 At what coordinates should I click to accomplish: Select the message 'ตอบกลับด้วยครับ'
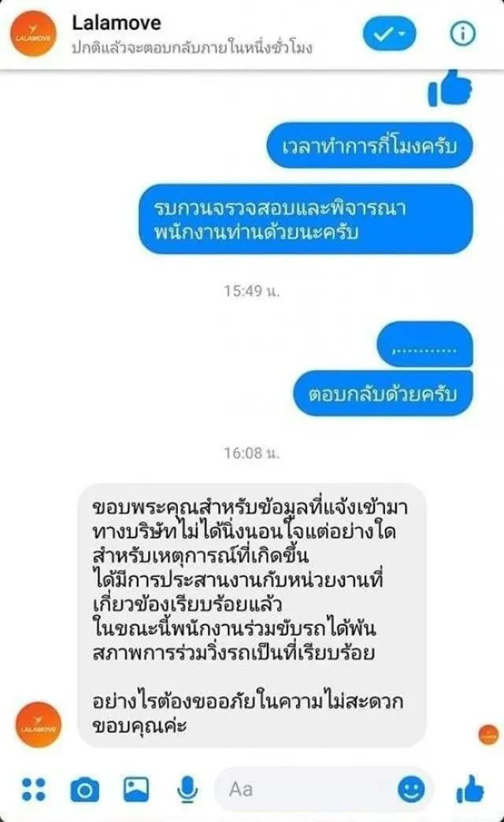coord(383,394)
